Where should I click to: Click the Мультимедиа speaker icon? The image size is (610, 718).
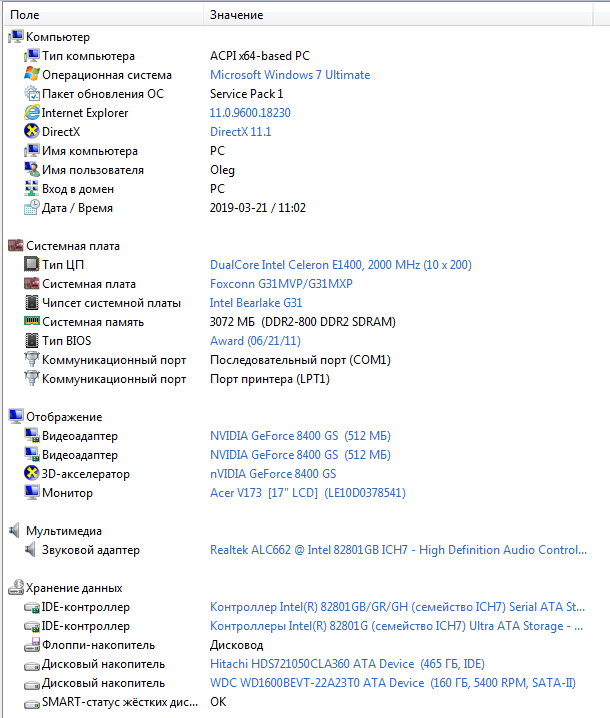pyautogui.click(x=15, y=530)
